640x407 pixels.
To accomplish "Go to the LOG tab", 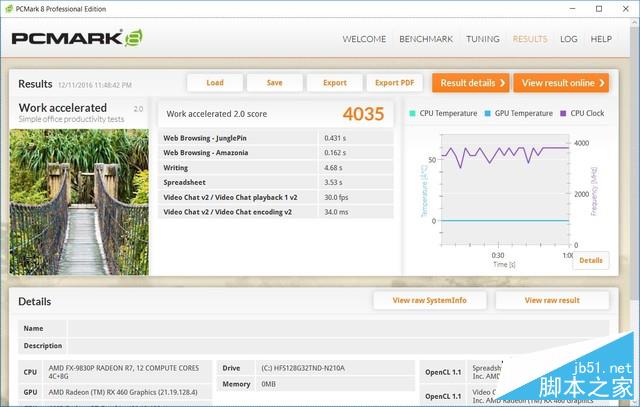I will click(x=569, y=39).
